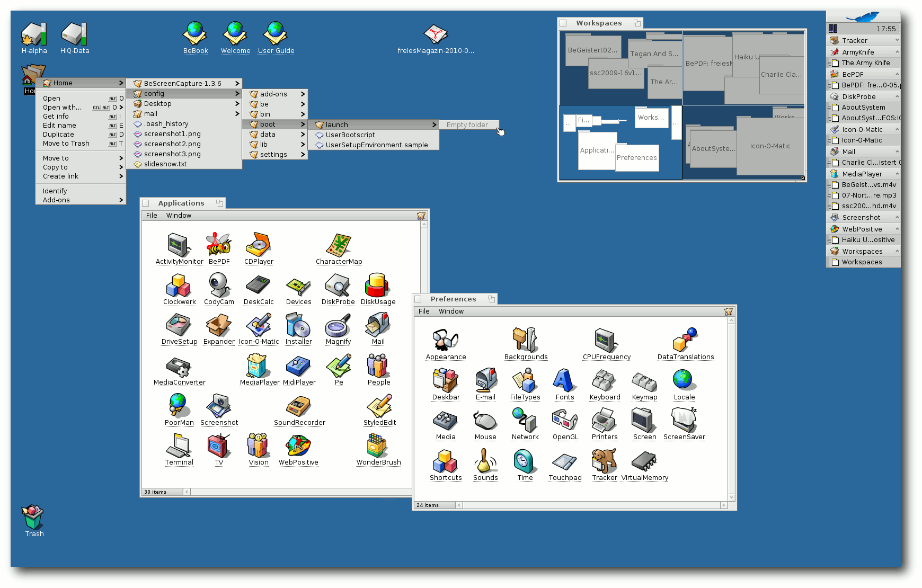Open the H-alpha disk volume icon
Screen dimensions: 922x588
click(34, 35)
